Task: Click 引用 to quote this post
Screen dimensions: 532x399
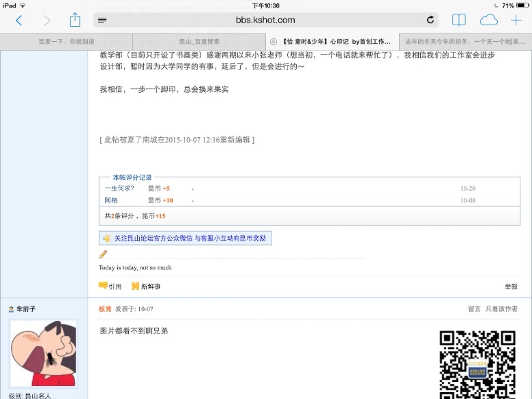Action: (x=110, y=286)
